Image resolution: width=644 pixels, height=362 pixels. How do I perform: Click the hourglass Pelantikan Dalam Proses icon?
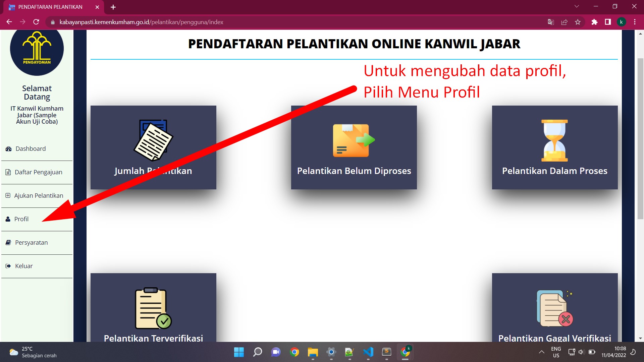click(554, 141)
